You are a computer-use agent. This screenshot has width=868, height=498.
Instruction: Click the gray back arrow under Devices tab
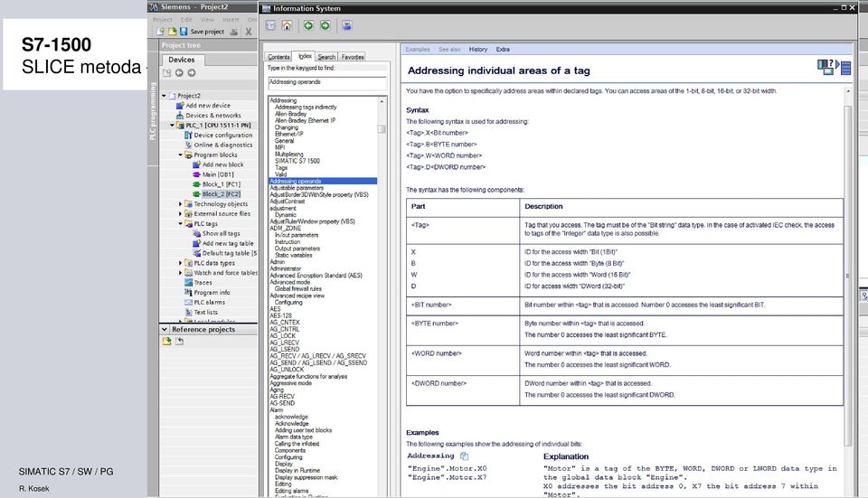179,73
